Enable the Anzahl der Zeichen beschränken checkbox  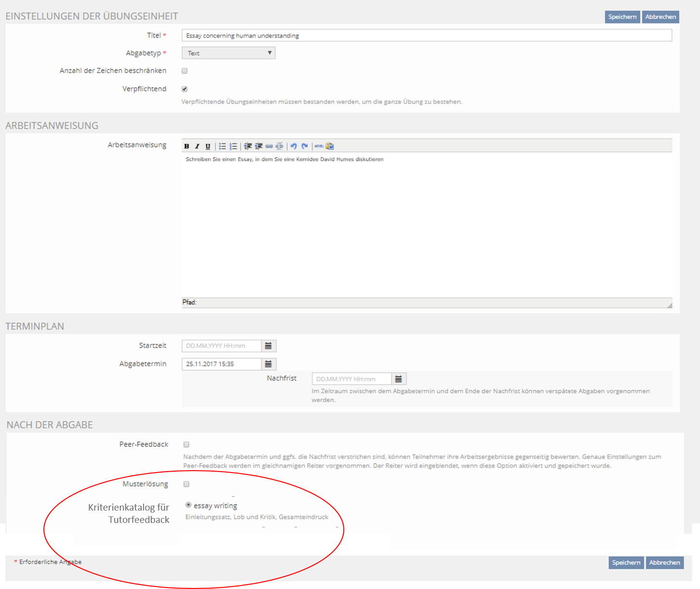point(184,71)
